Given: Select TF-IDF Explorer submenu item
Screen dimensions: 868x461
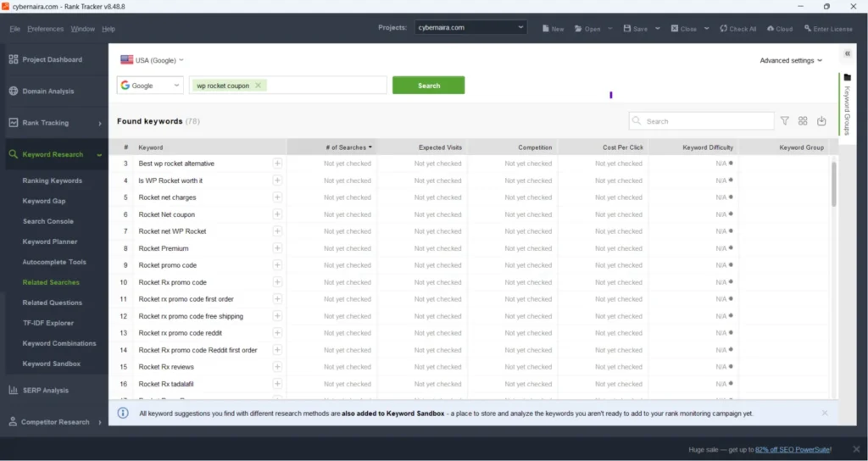Looking at the screenshot, I should tap(47, 323).
